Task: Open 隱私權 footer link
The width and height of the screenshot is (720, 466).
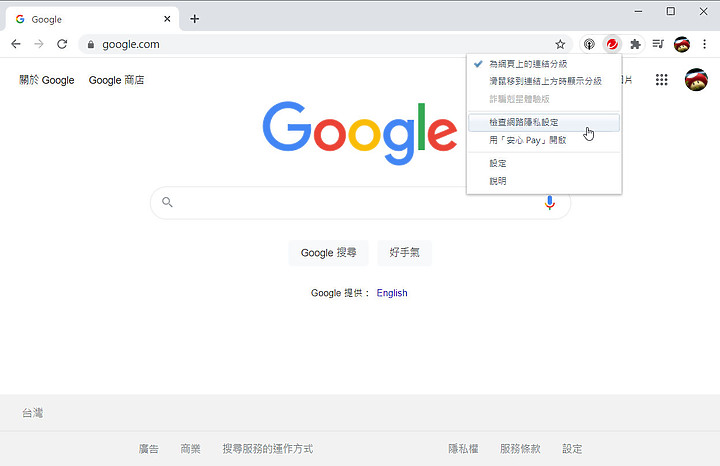Action: pyautogui.click(x=463, y=449)
